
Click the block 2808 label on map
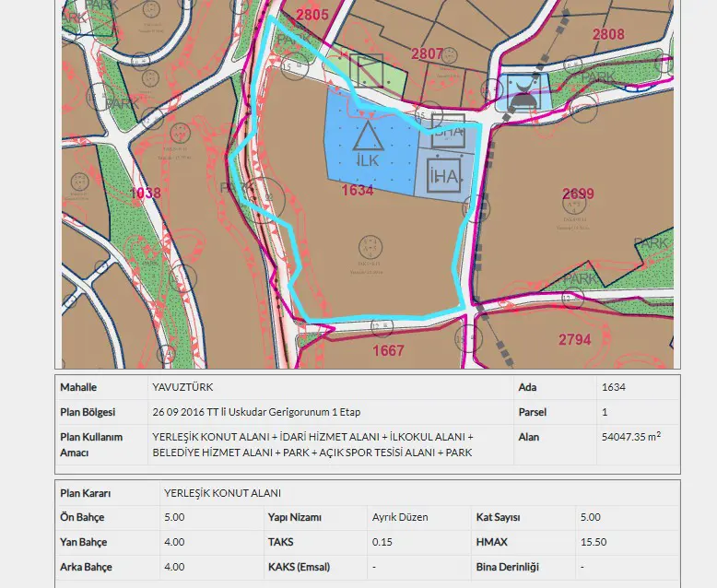tap(608, 34)
